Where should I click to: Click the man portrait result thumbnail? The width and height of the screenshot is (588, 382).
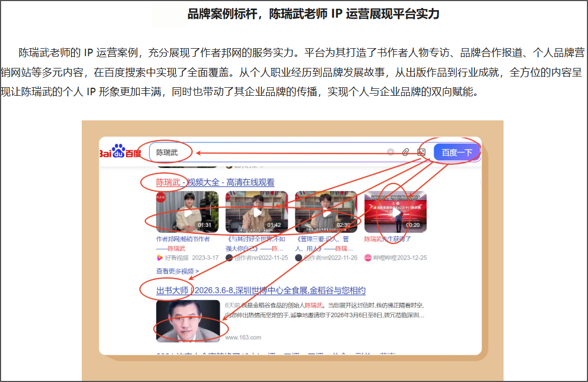188,321
